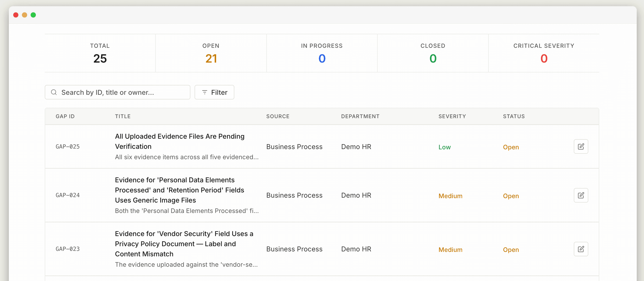Screen dimensions: 644x281
Task: Select the GAP-024 ID cell
Action: click(x=68, y=195)
